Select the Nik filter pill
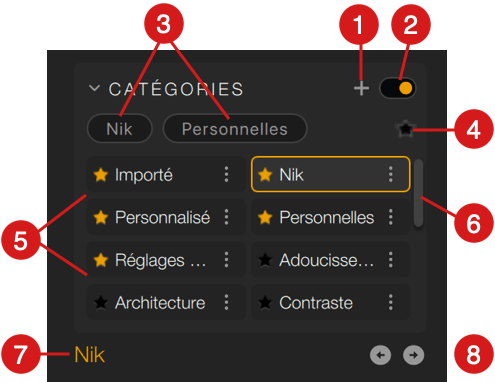Viewport: 495px width, 382px height. [119, 129]
